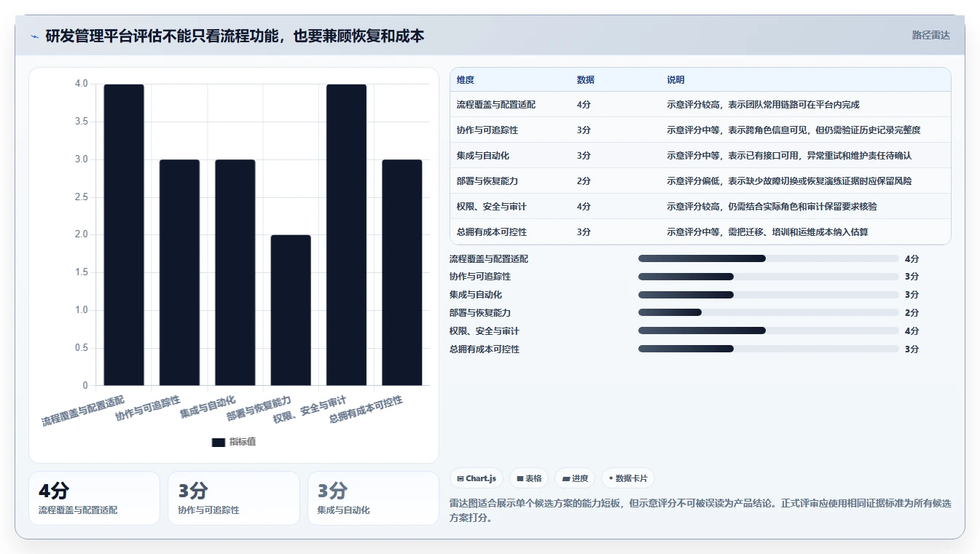Select the 进度 tag
Viewport: 980px width, 554px height.
coord(575,478)
